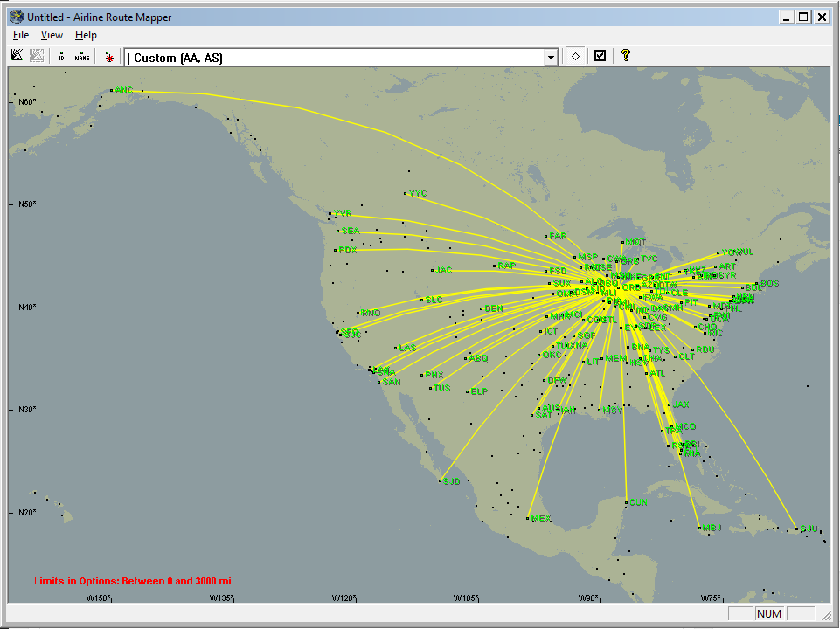Click the LAS airport label
Image resolution: width=840 pixels, height=629 pixels.
[x=407, y=348]
